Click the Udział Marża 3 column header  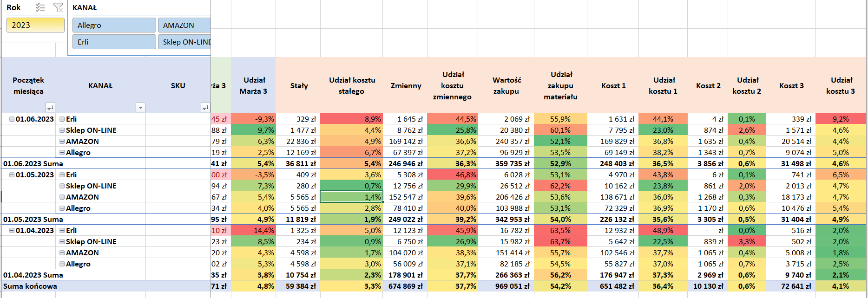pyautogui.click(x=253, y=85)
